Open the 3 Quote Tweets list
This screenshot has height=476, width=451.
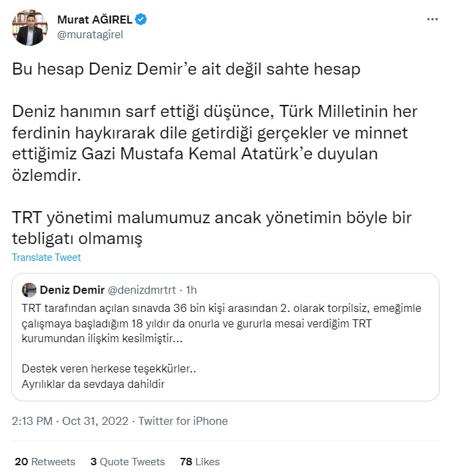[x=128, y=462]
